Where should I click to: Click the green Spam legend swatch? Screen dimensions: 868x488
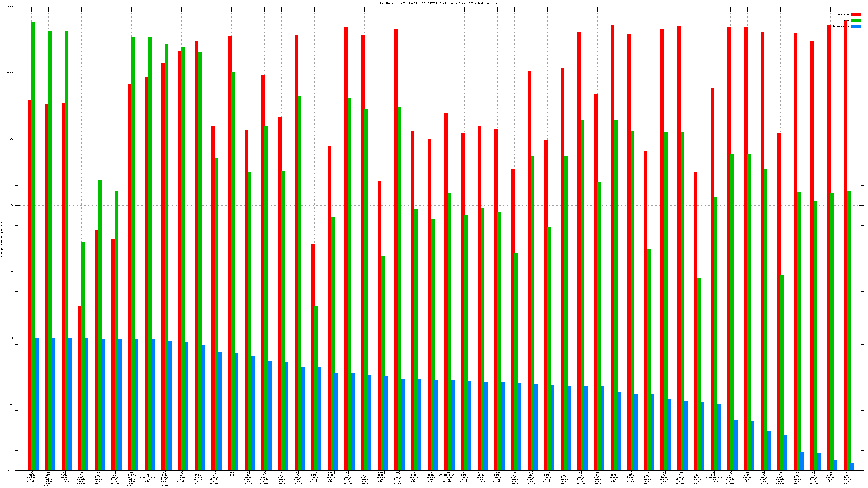pyautogui.click(x=856, y=21)
